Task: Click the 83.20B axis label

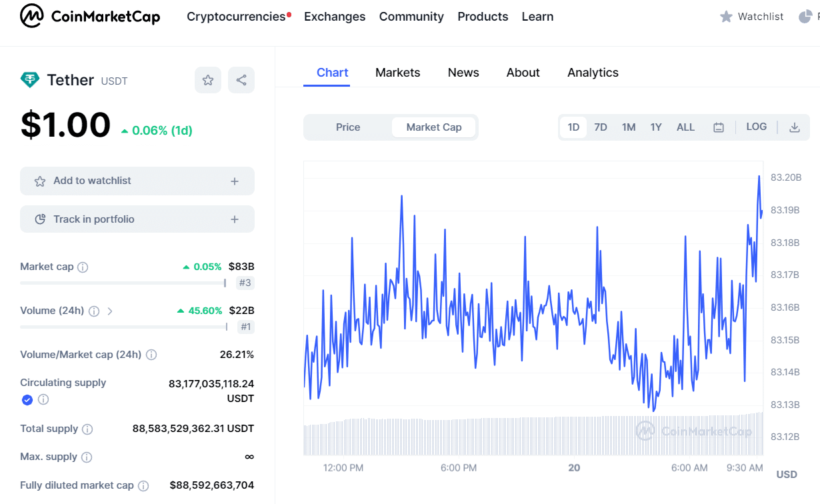Action: [x=785, y=178]
